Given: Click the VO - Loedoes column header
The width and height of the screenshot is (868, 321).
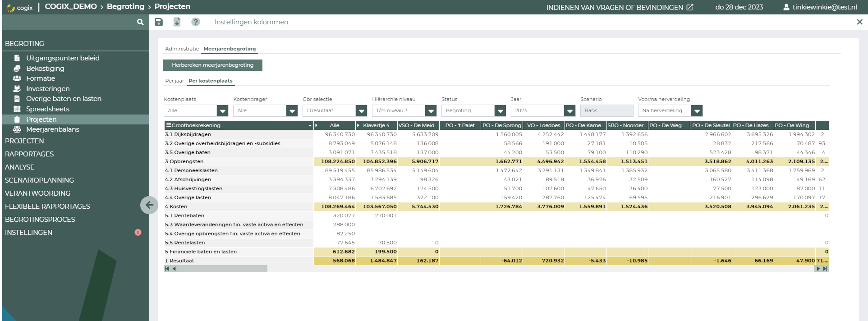Looking at the screenshot, I should (544, 125).
